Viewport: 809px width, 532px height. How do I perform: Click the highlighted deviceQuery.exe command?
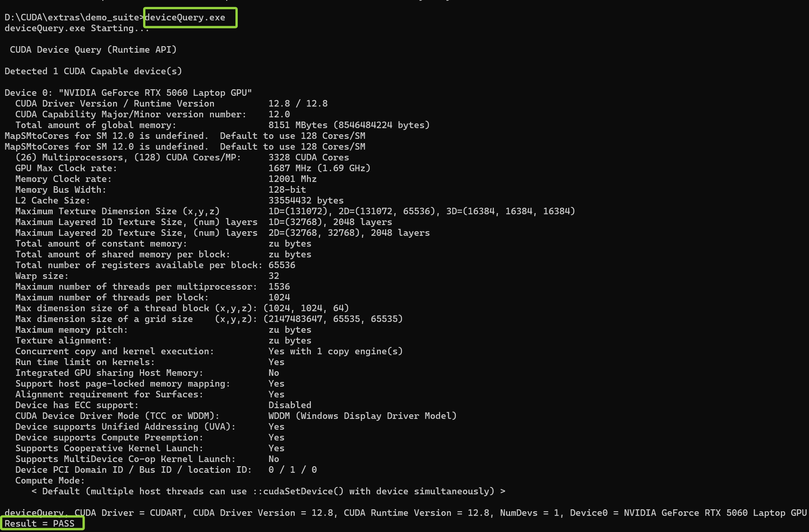pyautogui.click(x=185, y=18)
